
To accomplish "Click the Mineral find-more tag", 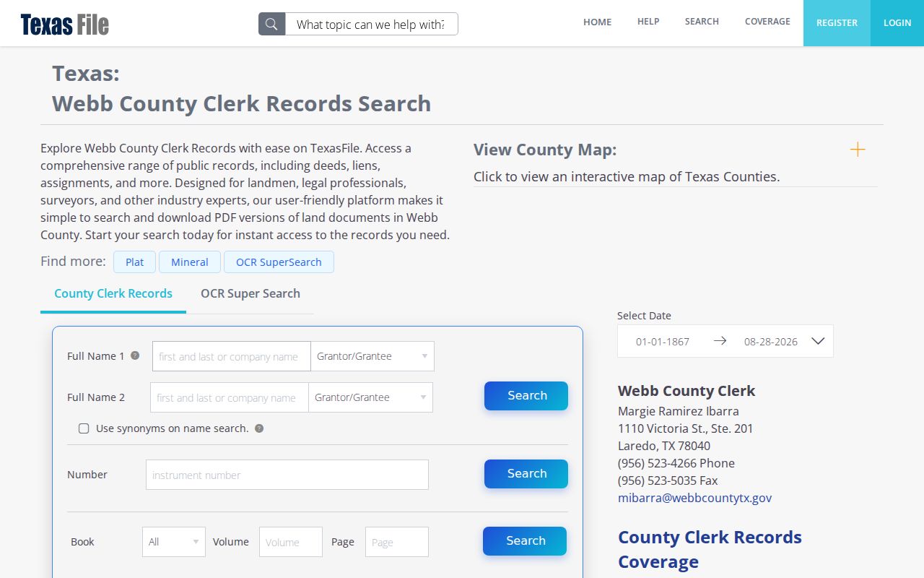I will (x=190, y=262).
